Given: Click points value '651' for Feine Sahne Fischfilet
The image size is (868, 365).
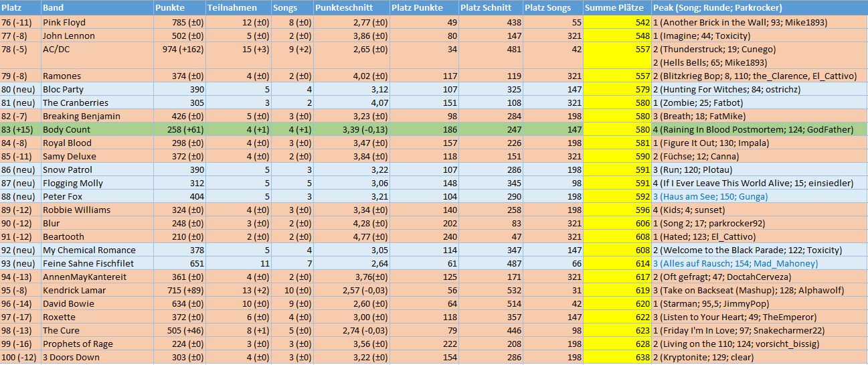Looking at the screenshot, I should (x=179, y=263).
